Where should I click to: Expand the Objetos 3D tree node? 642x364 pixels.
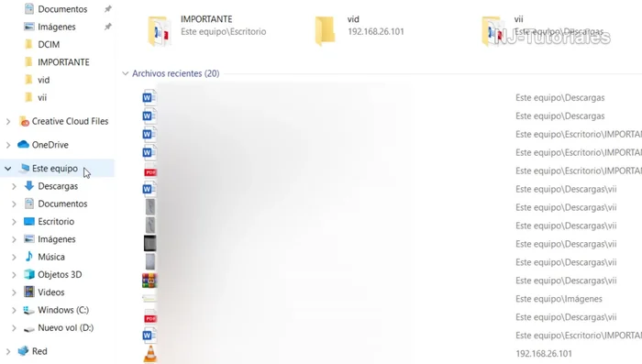pos(14,275)
